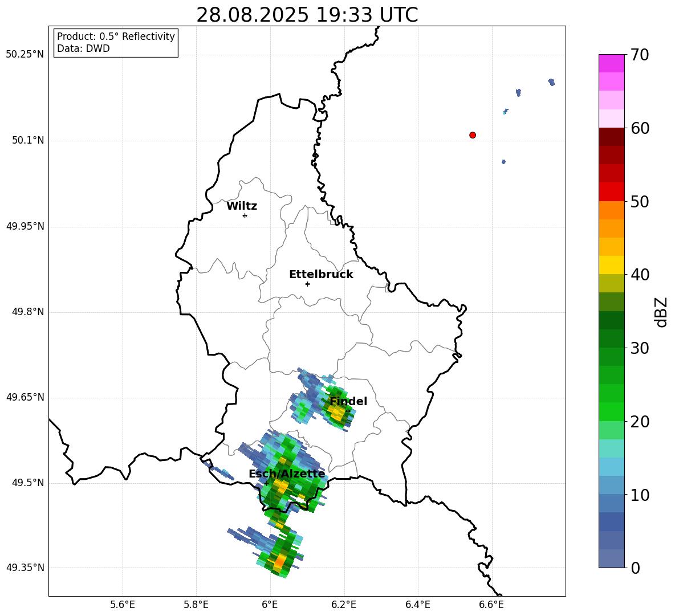Click the Wiltz city label
675x616 pixels.
coord(242,206)
